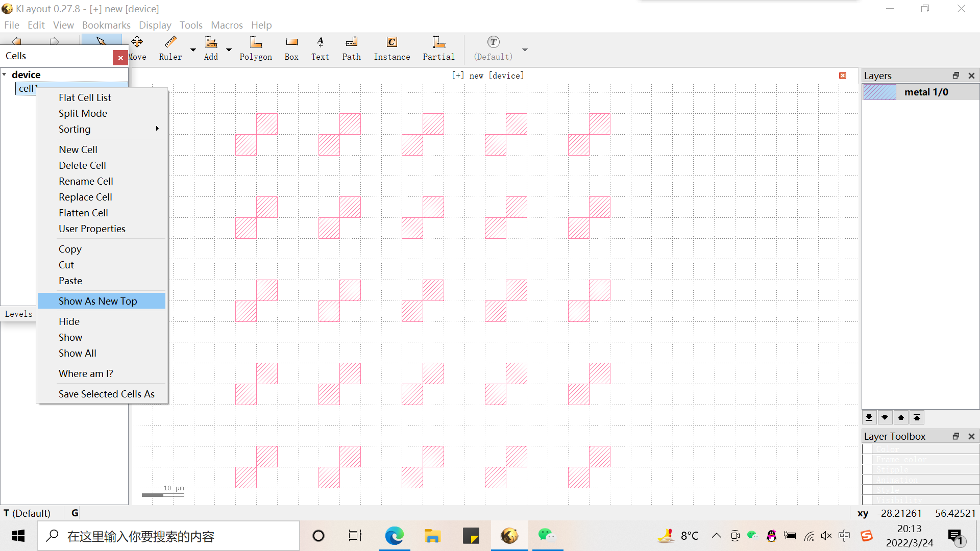The image size is (980, 551).
Task: Move layer to bottom of list
Action: (x=869, y=417)
